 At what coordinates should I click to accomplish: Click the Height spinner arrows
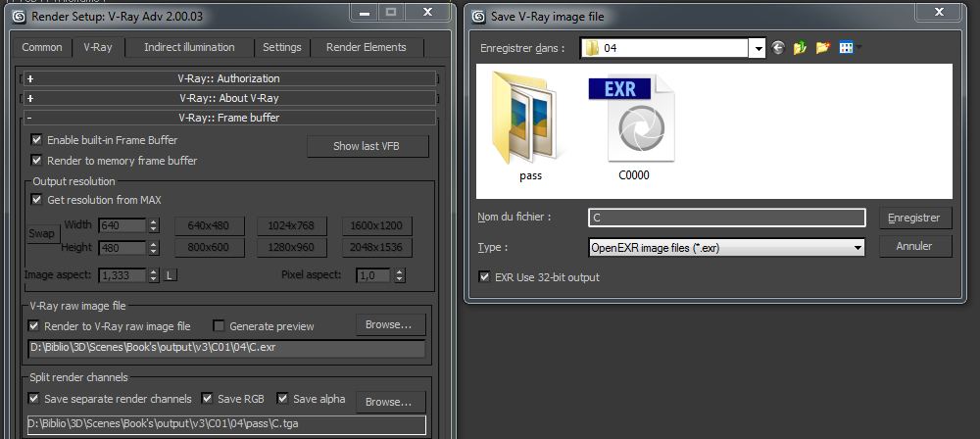point(154,248)
